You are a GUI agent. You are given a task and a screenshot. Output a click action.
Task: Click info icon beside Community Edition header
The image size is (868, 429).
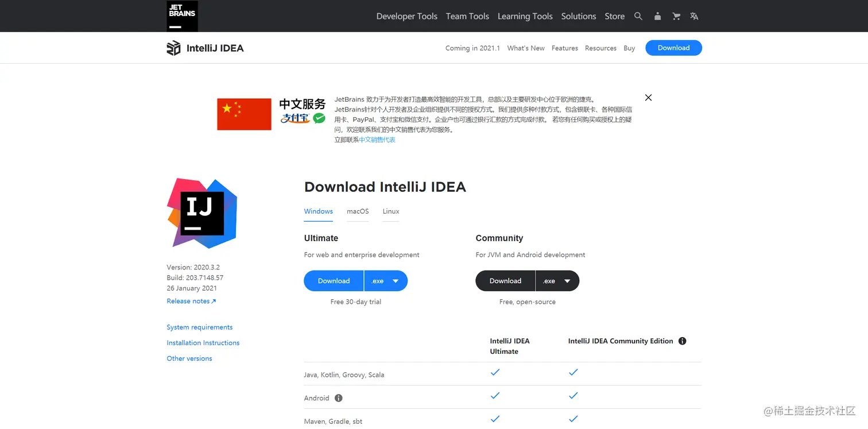point(682,341)
